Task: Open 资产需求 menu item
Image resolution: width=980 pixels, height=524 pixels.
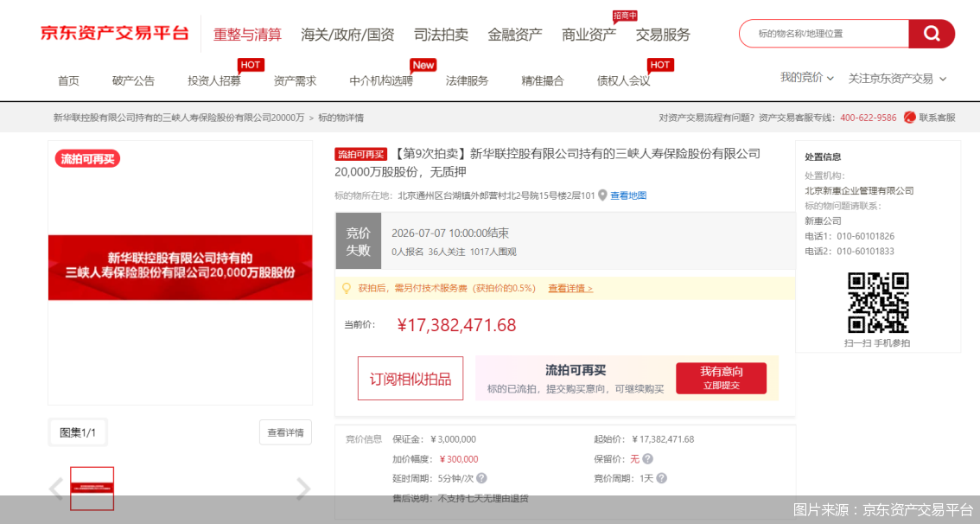Action: pyautogui.click(x=295, y=80)
